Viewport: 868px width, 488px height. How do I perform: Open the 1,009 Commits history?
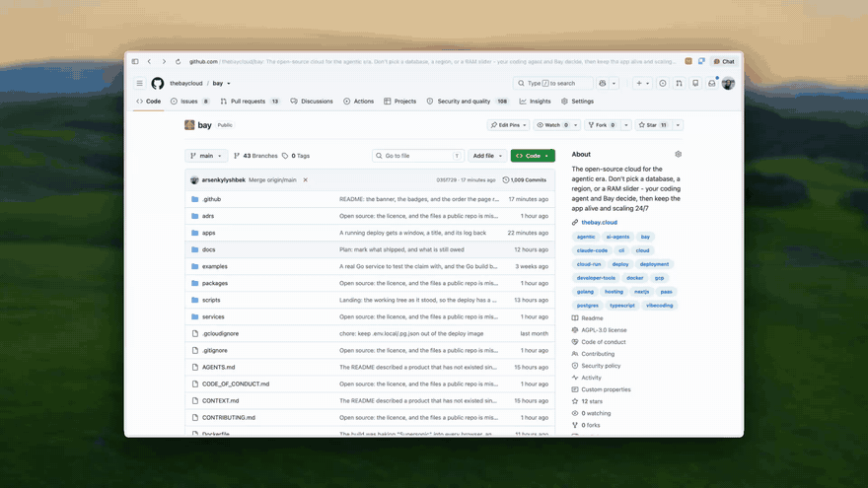click(524, 179)
